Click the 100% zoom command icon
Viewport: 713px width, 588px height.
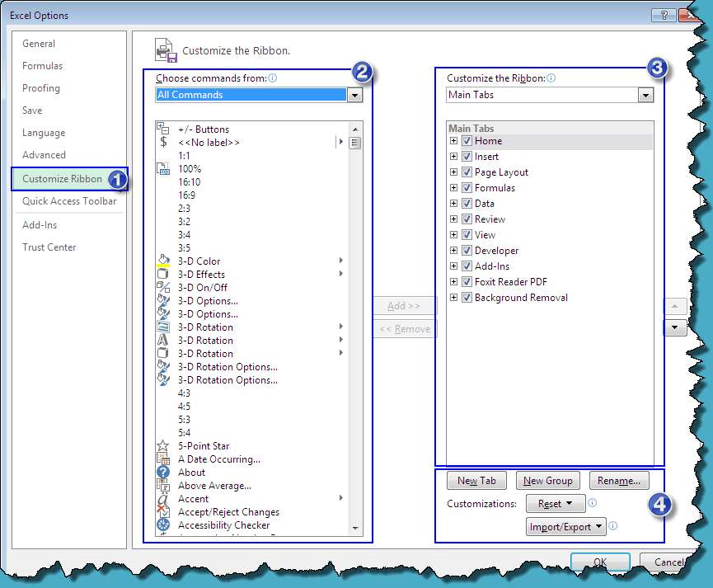[163, 169]
